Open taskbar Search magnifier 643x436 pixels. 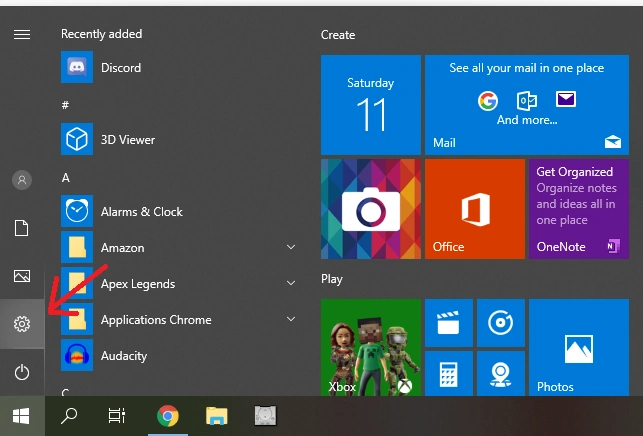point(69,416)
